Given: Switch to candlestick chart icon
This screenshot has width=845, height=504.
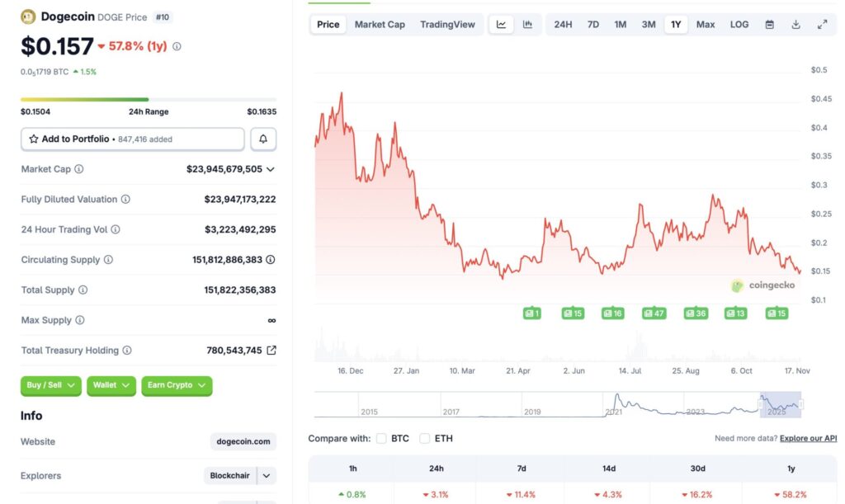Looking at the screenshot, I should 527,24.
